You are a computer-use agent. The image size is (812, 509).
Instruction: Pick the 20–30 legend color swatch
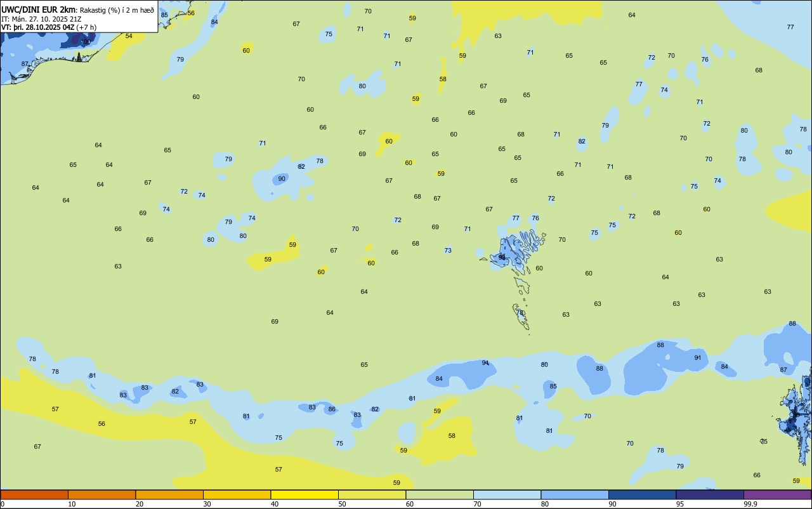[x=169, y=494]
